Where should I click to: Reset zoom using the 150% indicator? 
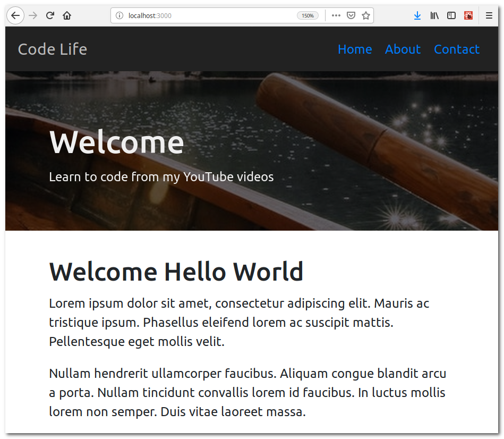(x=307, y=15)
